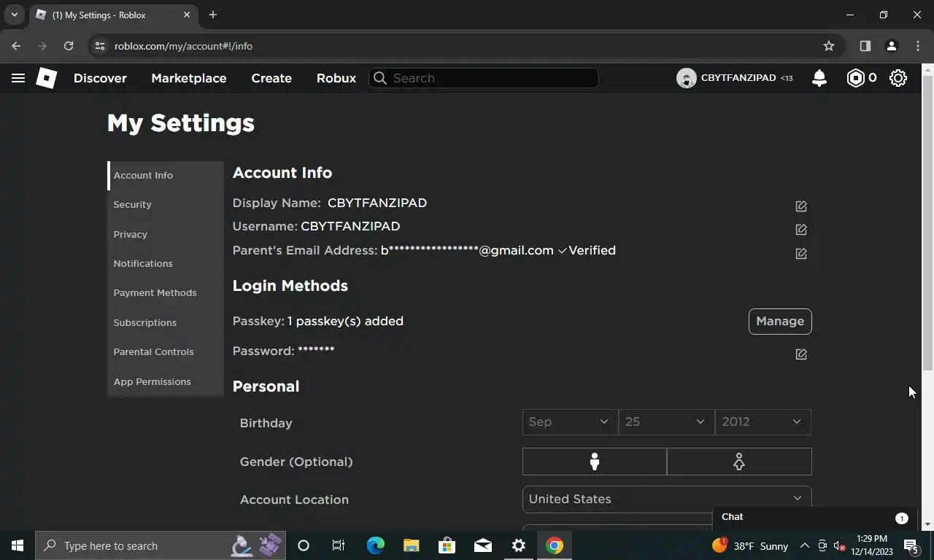Open the Create link
934x560 pixels.
coord(271,78)
